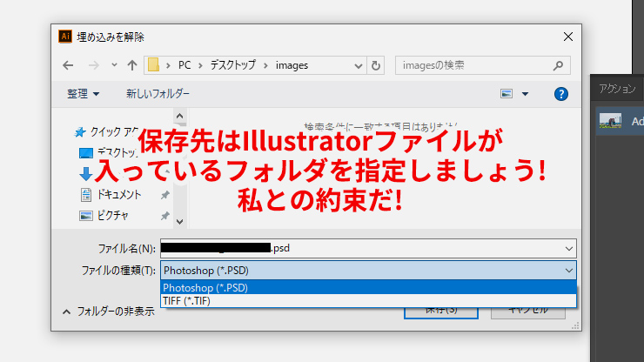Screen dimensions: 644x362
Task: Open the view options dropdown arrow
Action: pos(525,94)
